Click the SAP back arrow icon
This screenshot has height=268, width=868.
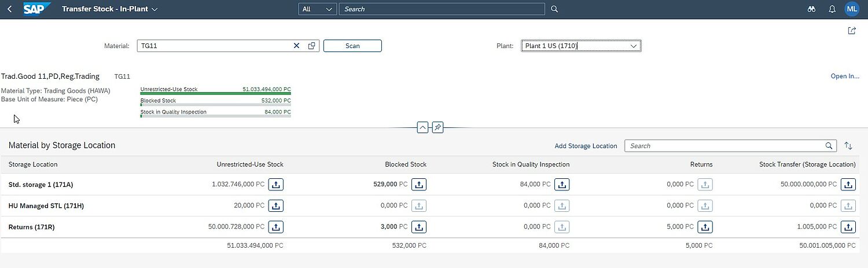(x=10, y=9)
